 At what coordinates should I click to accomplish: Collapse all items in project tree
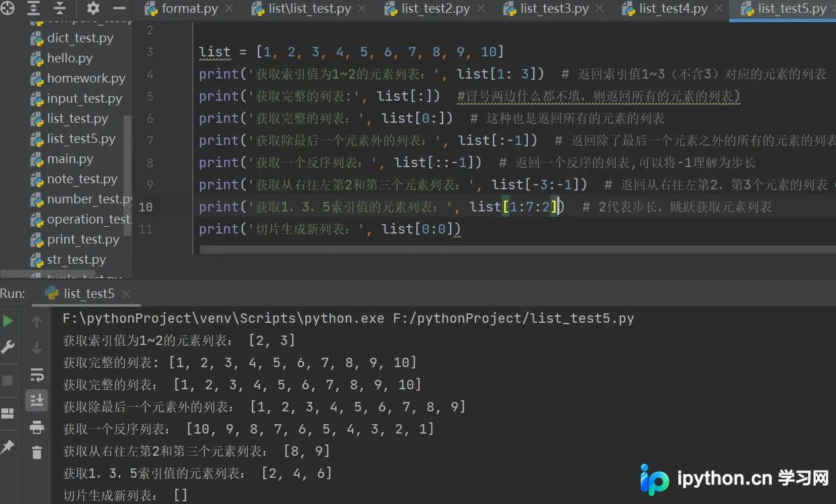(x=60, y=9)
